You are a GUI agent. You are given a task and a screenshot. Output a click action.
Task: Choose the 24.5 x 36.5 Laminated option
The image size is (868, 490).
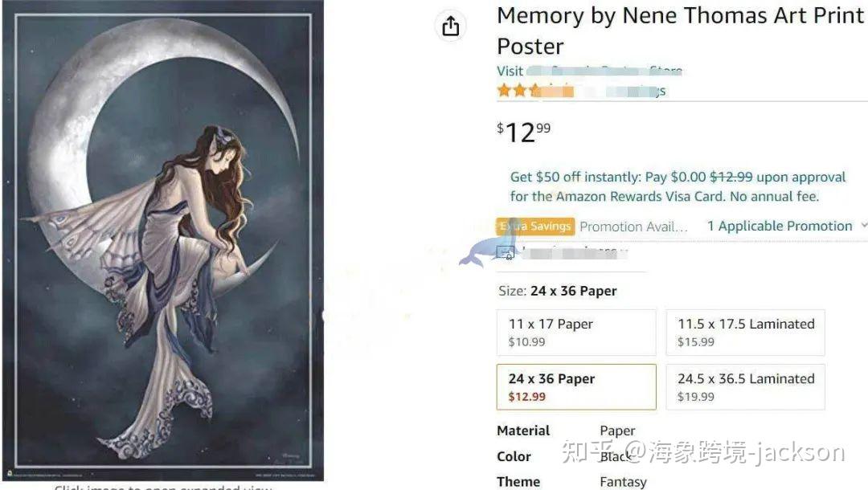coord(745,387)
